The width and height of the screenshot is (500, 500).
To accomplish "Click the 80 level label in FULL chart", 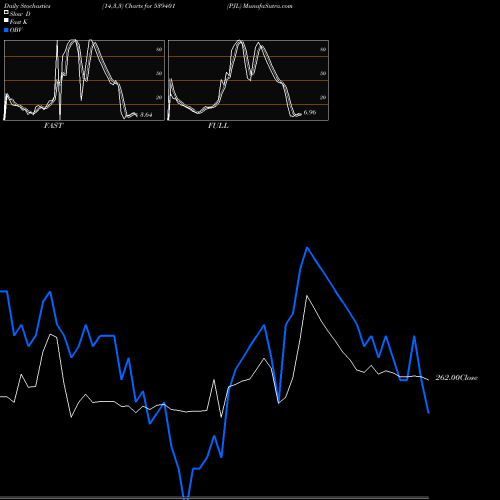I will pos(323,49).
